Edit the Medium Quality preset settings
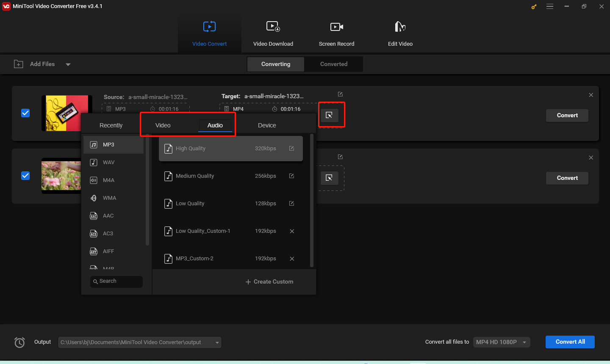610x364 pixels. 291,176
